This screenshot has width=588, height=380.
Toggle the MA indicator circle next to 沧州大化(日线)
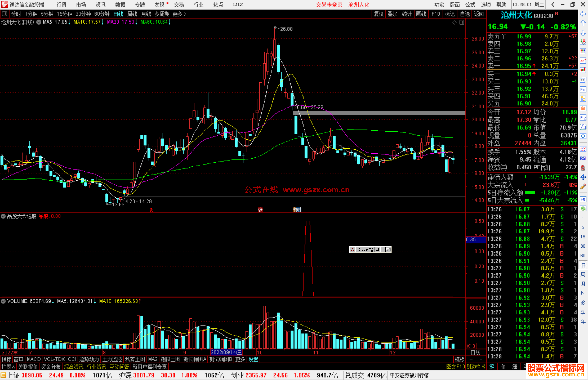(x=39, y=22)
